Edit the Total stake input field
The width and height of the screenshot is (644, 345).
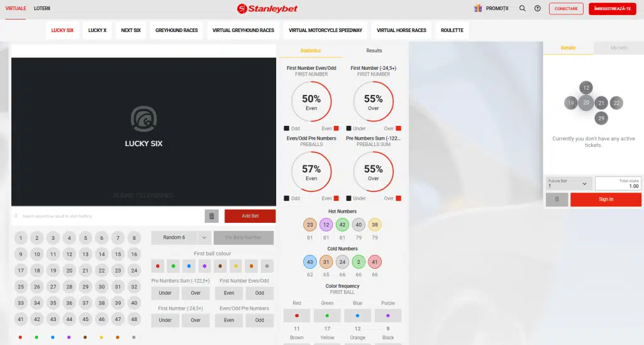point(618,183)
